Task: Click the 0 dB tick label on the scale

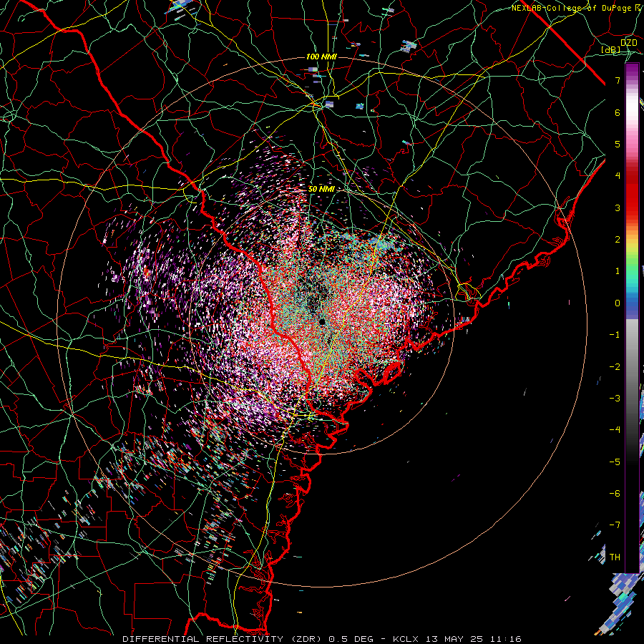Action: (x=618, y=303)
